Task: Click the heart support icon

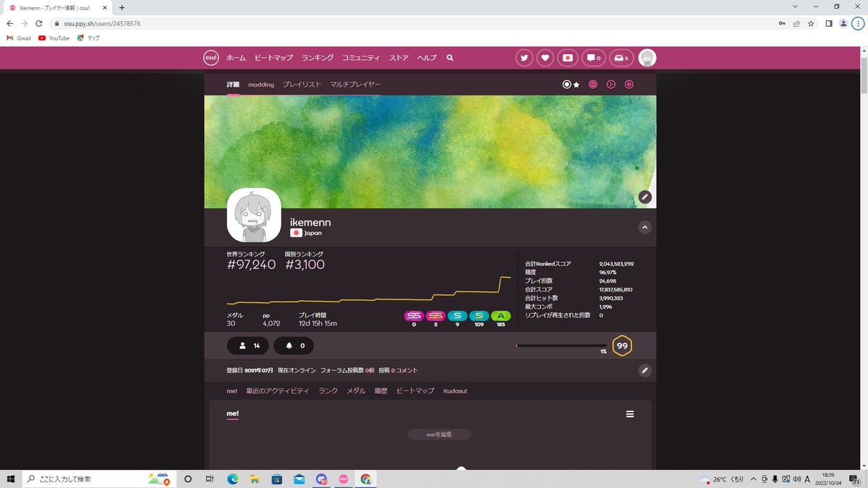Action: (x=545, y=57)
